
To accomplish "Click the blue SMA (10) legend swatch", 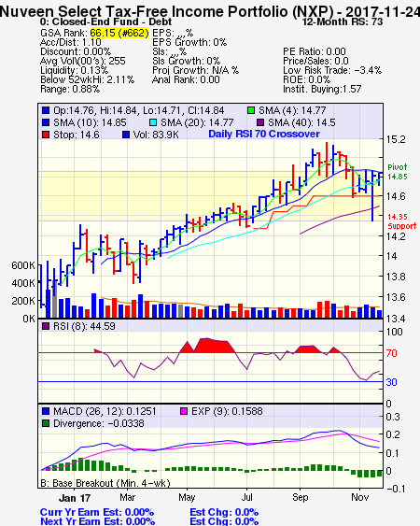I will [x=46, y=122].
